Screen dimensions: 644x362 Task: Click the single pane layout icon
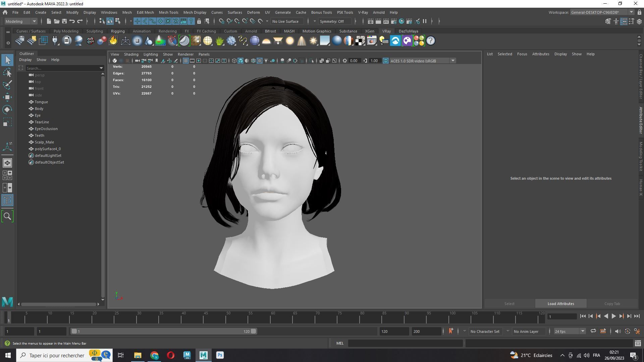[7, 163]
